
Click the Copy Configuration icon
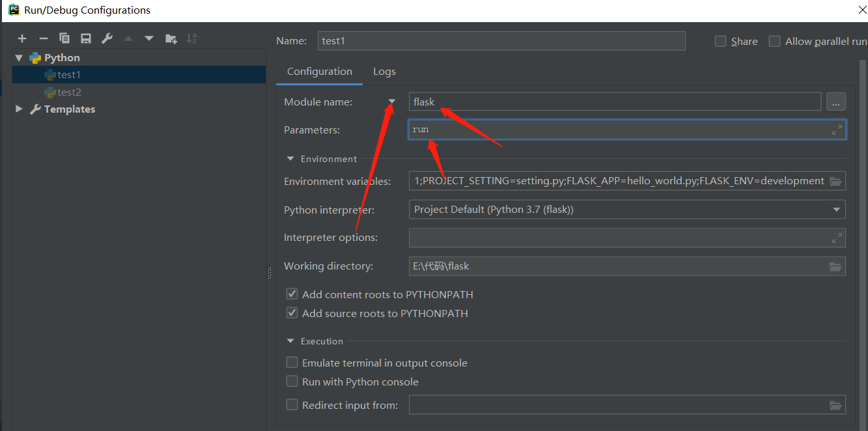point(64,39)
